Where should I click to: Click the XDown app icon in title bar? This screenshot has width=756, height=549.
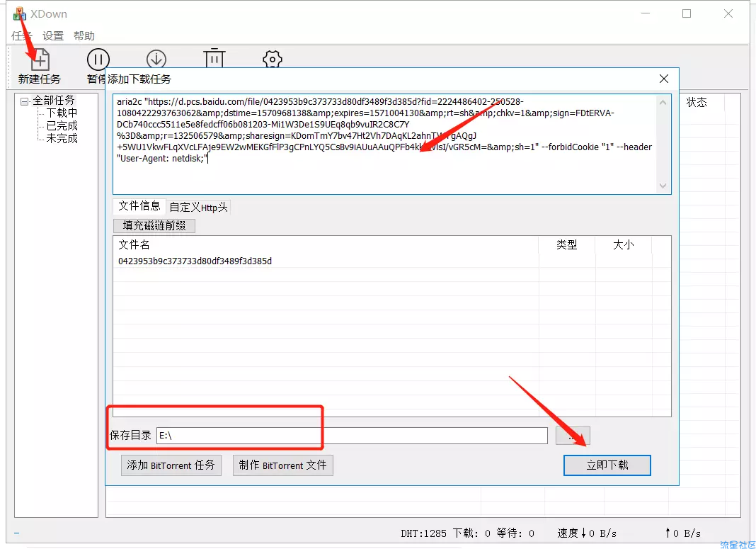19,14
